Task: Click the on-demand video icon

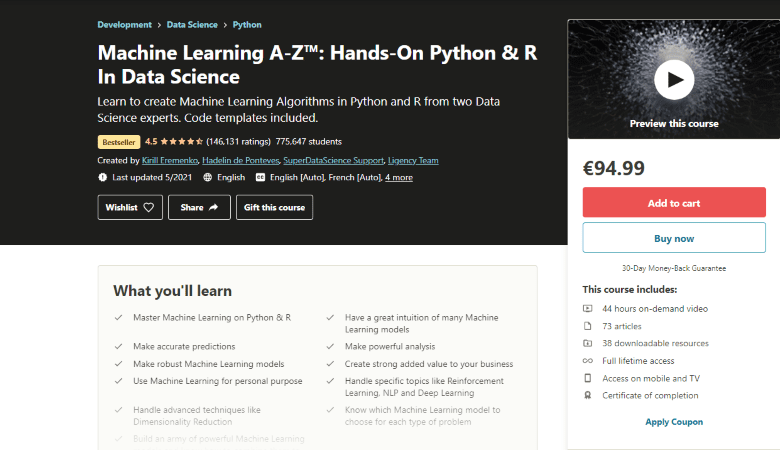Action: point(588,308)
